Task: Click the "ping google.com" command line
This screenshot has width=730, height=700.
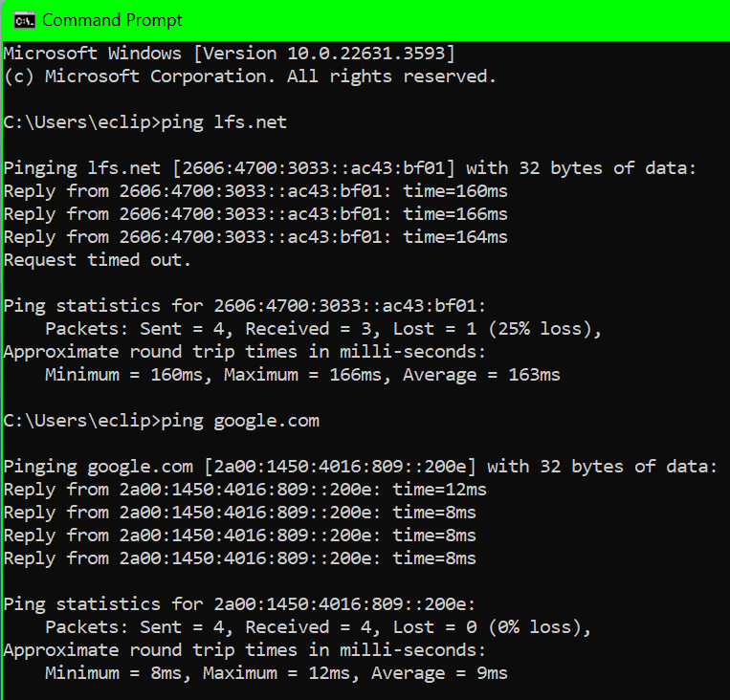Action: pyautogui.click(x=161, y=421)
